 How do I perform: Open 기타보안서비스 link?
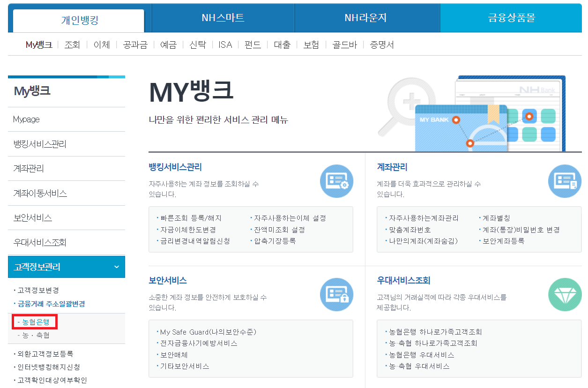tap(185, 366)
